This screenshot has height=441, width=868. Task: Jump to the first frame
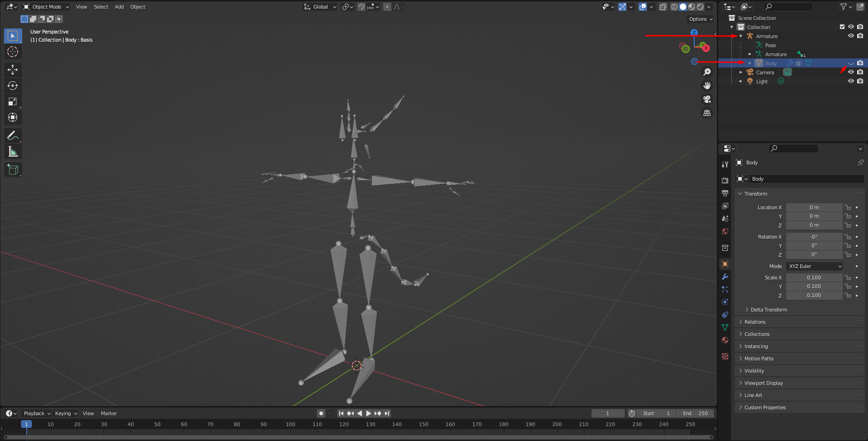tap(342, 413)
